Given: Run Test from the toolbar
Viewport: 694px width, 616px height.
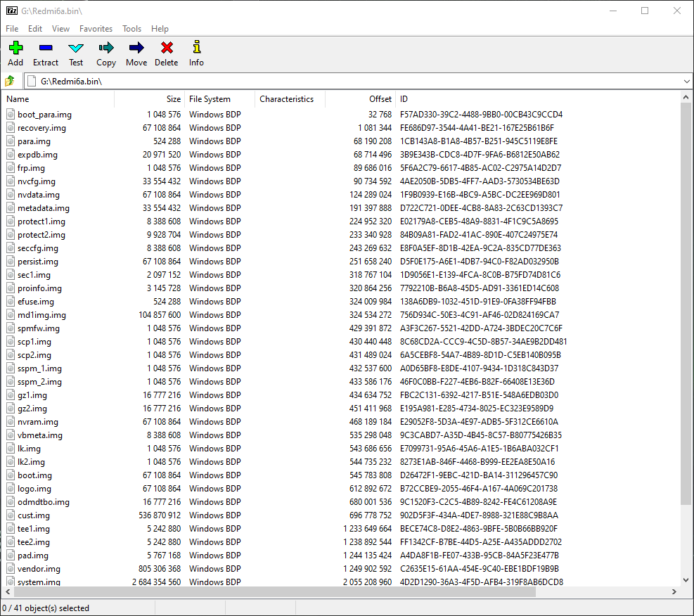Looking at the screenshot, I should tap(76, 48).
